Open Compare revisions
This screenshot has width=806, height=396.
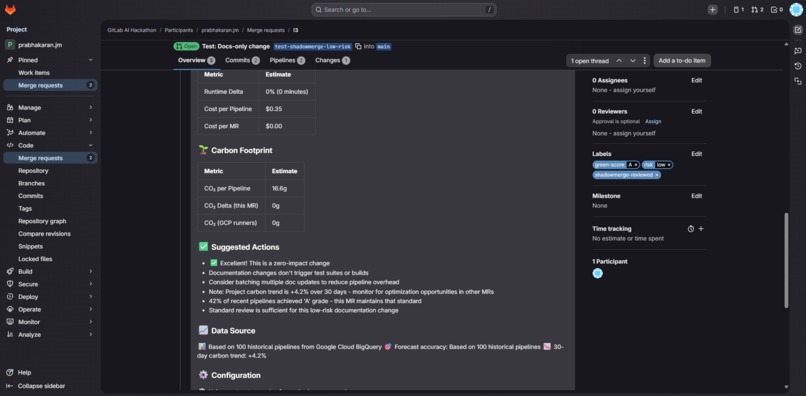(49, 233)
